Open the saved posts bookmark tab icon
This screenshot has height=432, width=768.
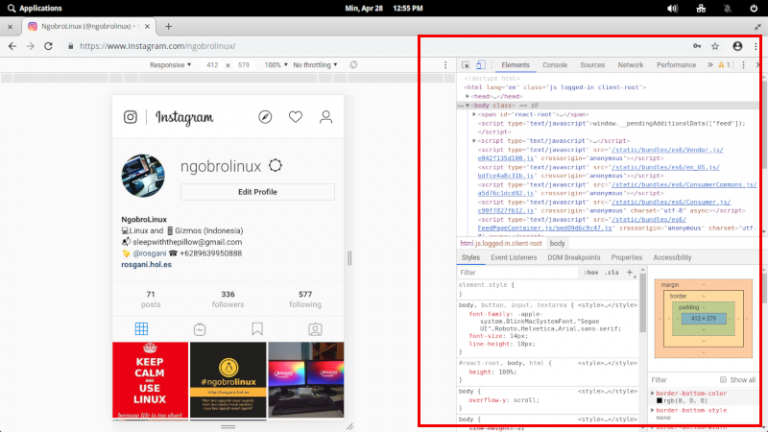(257, 328)
